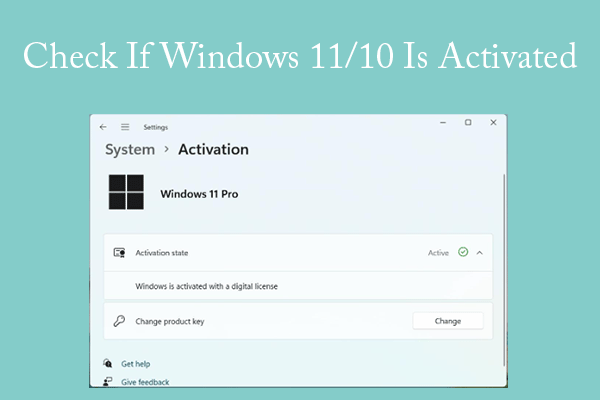The width and height of the screenshot is (600, 400).
Task: Go to System in the breadcrumb
Action: pyautogui.click(x=130, y=150)
